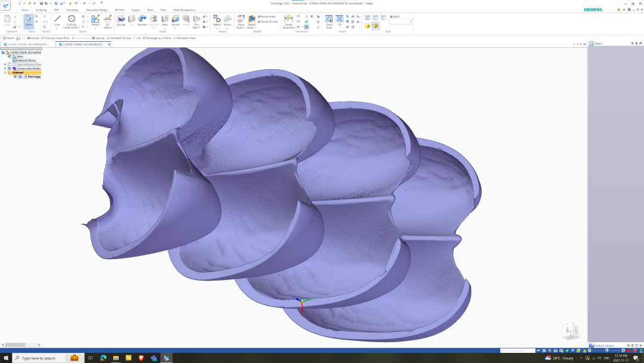Toggle the Part Copy feature checkbox
The image size is (644, 363).
16,76
